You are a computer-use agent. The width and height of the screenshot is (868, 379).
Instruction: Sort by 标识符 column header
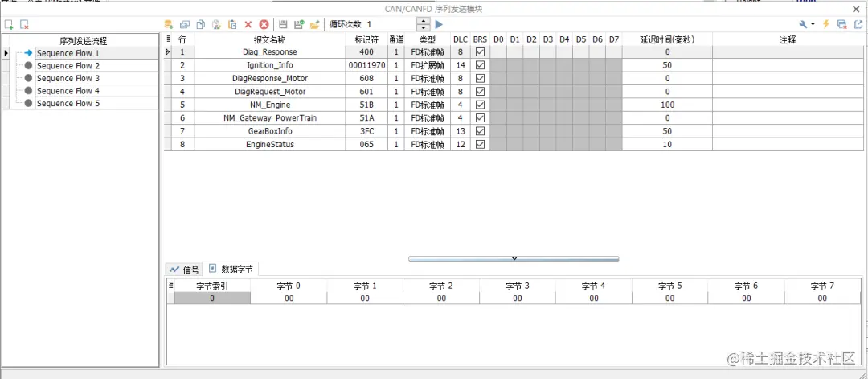(x=366, y=39)
